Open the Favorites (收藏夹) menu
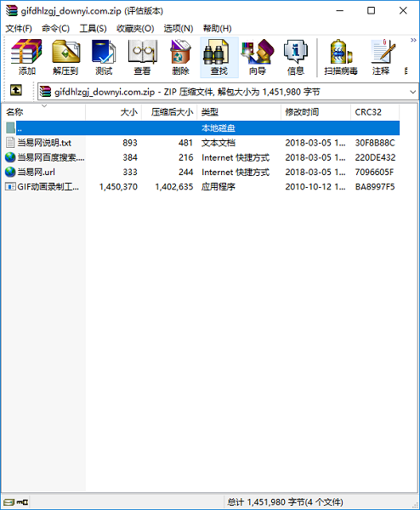This screenshot has height=510, width=420. pos(135,29)
